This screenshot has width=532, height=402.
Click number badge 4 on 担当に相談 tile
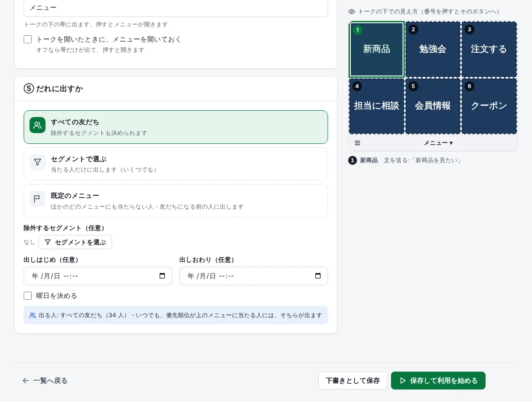coord(357,86)
